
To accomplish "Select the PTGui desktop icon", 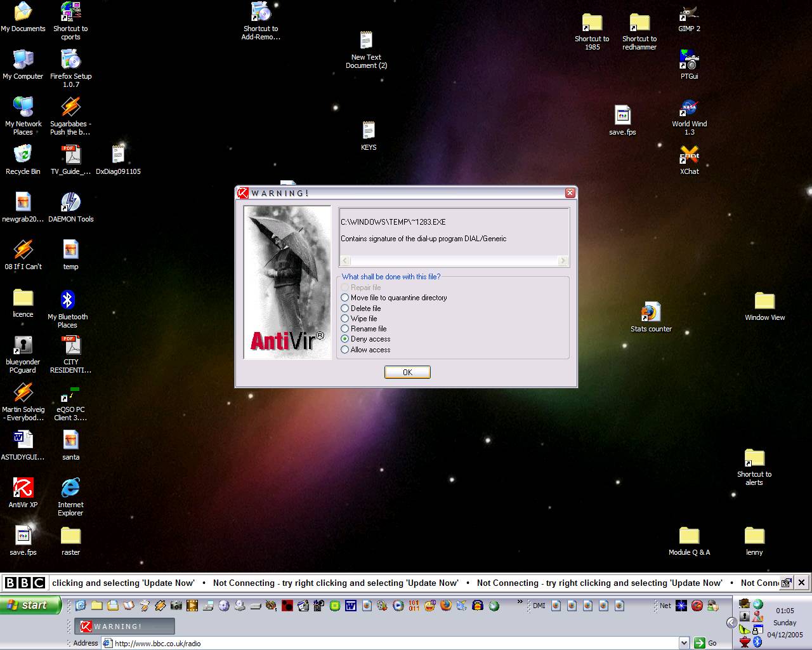I will (689, 65).
